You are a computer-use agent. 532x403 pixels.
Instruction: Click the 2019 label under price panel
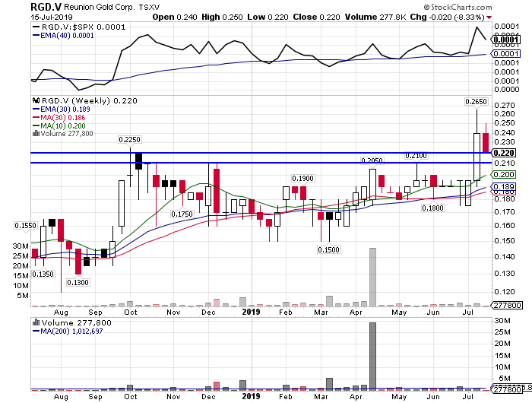(x=251, y=312)
